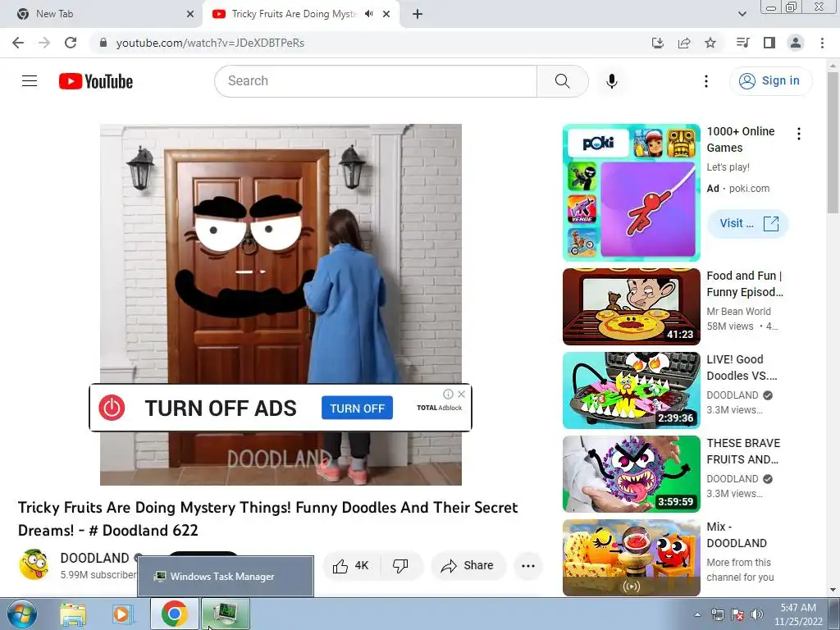This screenshot has width=840, height=630.
Task: Click the 'THESE BRAVE FRUITS AND...' title
Action: click(x=743, y=451)
